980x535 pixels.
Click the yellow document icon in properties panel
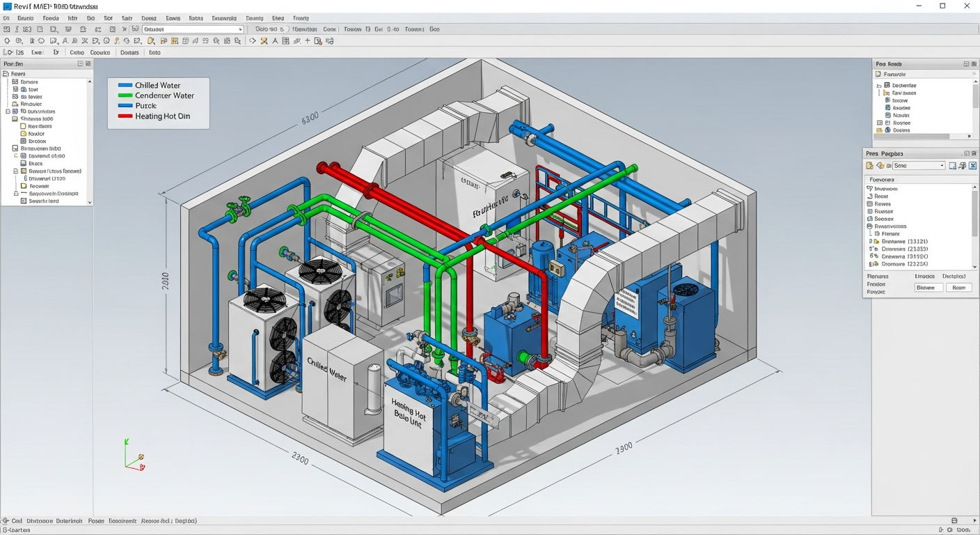tap(869, 166)
